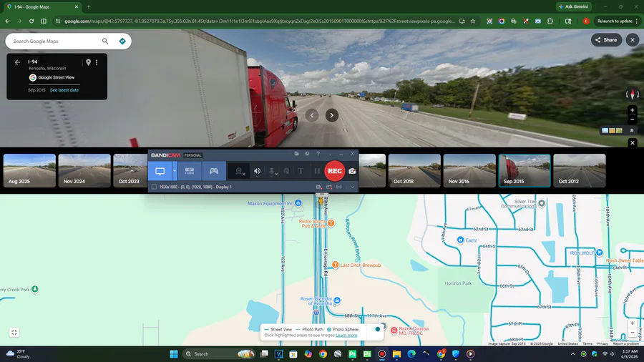Click Ask Gemini button in Chrome
The image size is (644, 362).
click(x=574, y=6)
